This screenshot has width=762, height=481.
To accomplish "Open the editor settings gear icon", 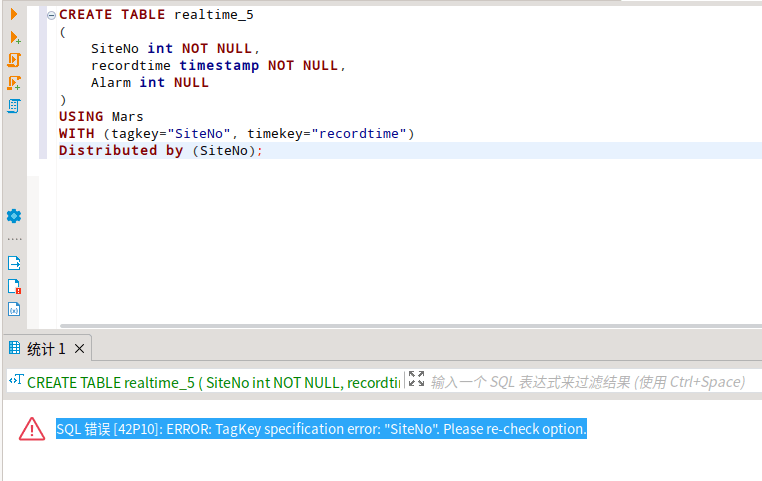I will pos(14,216).
